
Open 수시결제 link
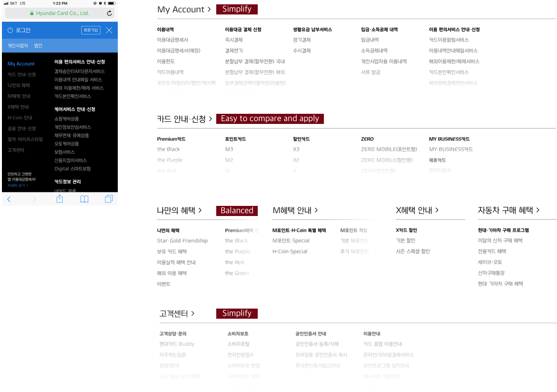(x=302, y=51)
